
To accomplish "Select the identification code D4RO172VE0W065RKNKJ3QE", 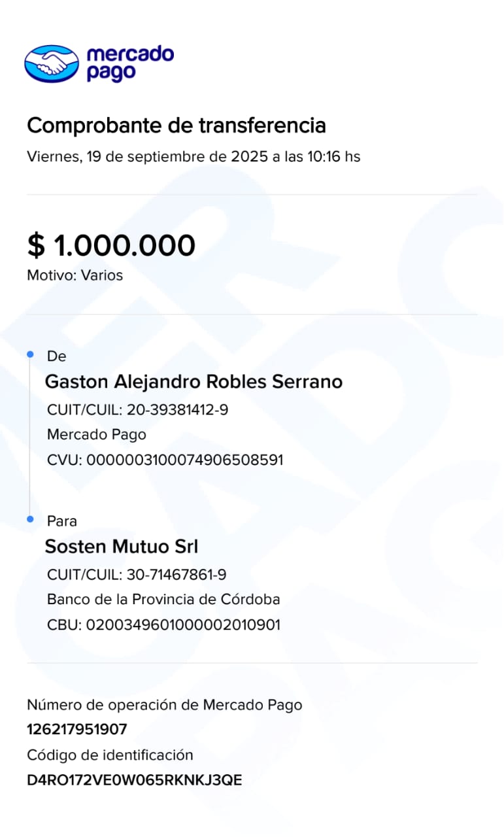I will pyautogui.click(x=134, y=780).
